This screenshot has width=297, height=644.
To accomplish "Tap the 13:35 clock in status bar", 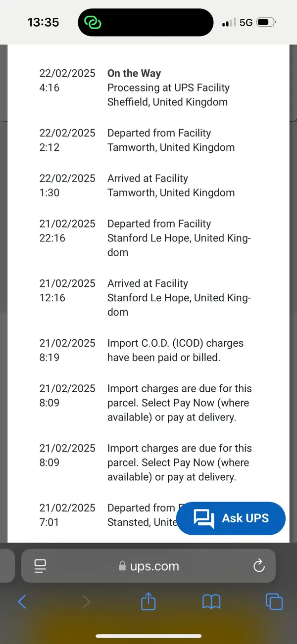I will coord(43,22).
